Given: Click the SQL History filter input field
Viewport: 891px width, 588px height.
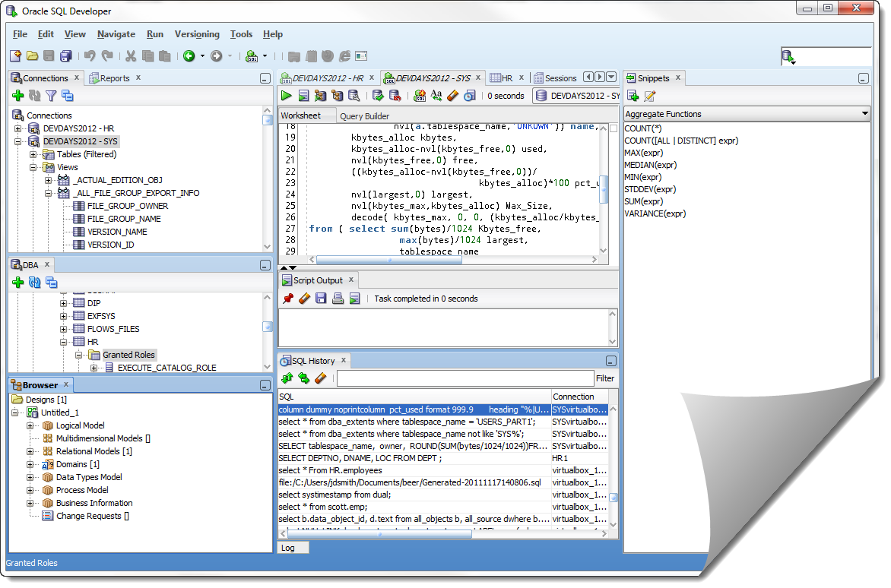Looking at the screenshot, I should tap(465, 378).
